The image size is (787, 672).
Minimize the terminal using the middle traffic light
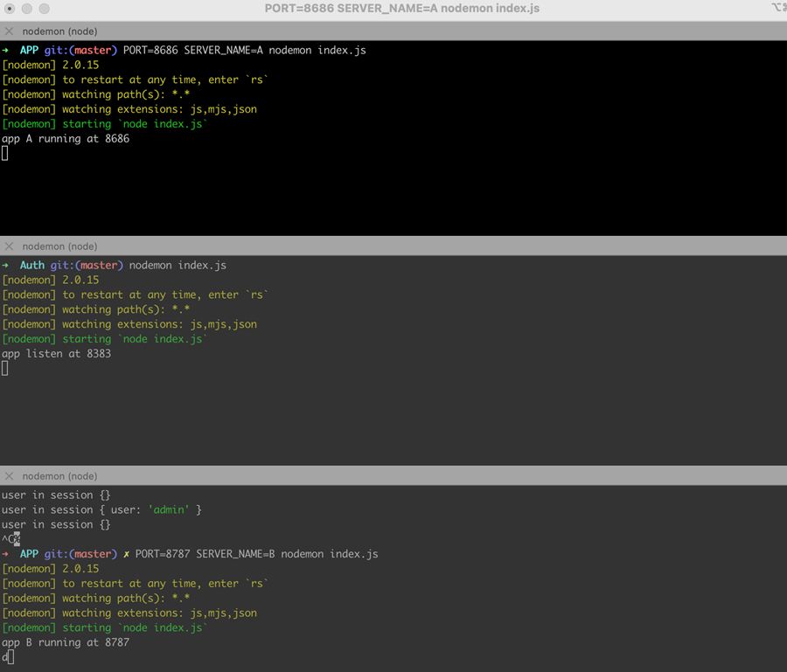pyautogui.click(x=27, y=9)
